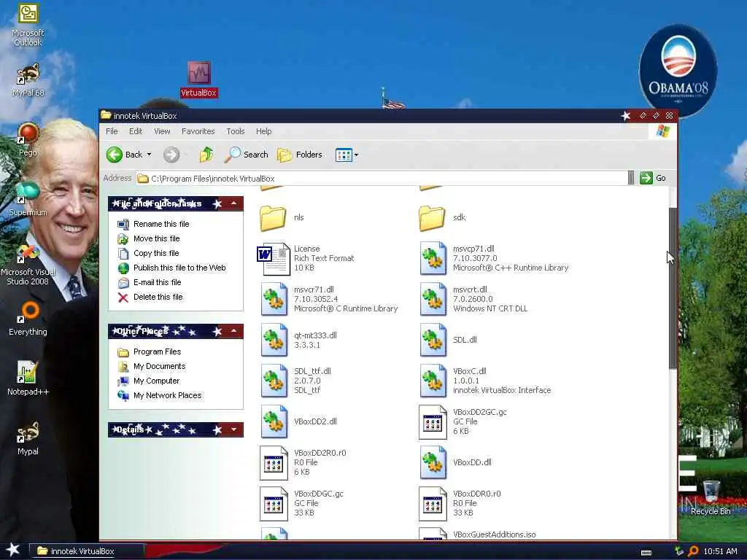The image size is (747, 560).
Task: Open the File menu
Action: coord(112,131)
